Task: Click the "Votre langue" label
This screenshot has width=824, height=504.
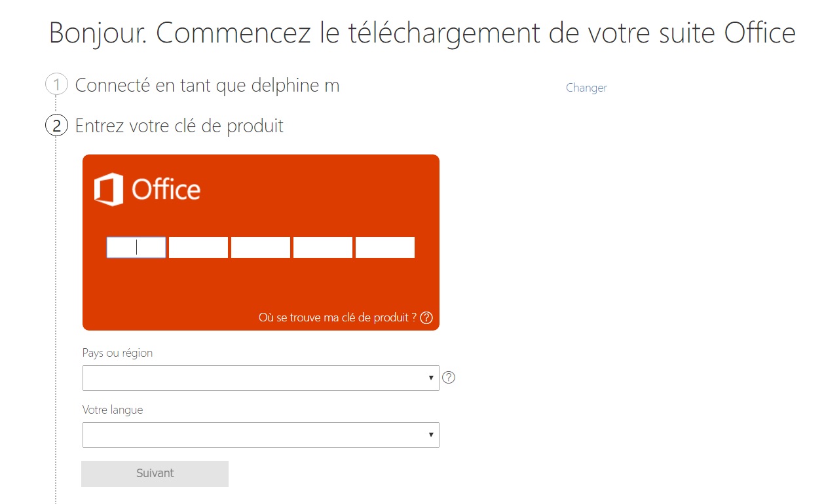Action: 113,410
